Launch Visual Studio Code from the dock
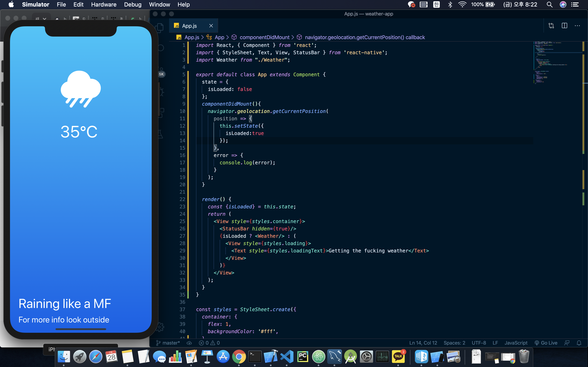588x367 pixels. [287, 356]
